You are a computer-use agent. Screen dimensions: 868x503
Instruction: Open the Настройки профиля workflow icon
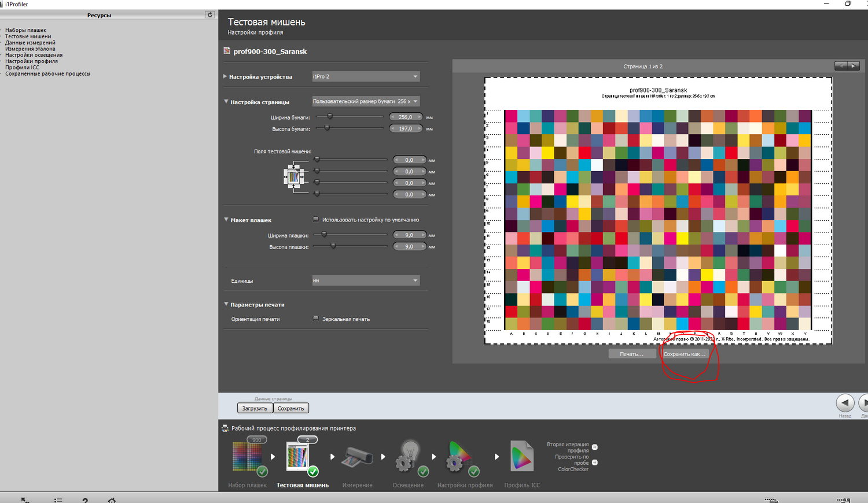(x=459, y=457)
